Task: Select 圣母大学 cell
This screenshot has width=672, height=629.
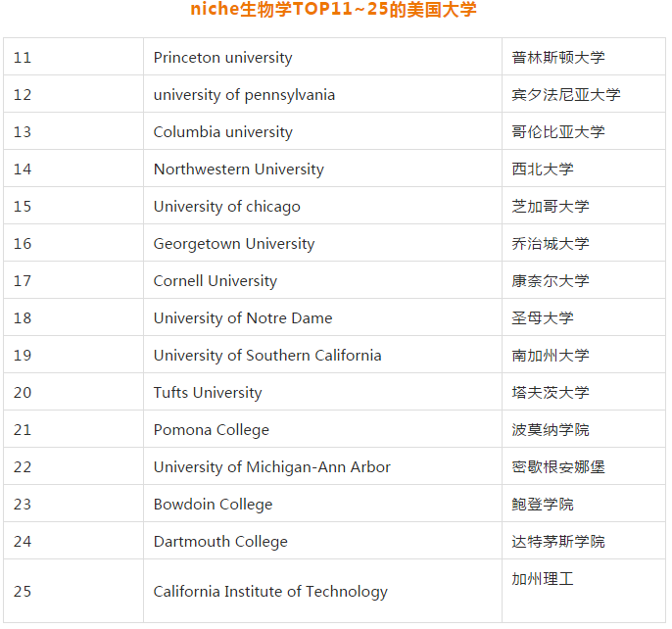Action: tap(584, 317)
